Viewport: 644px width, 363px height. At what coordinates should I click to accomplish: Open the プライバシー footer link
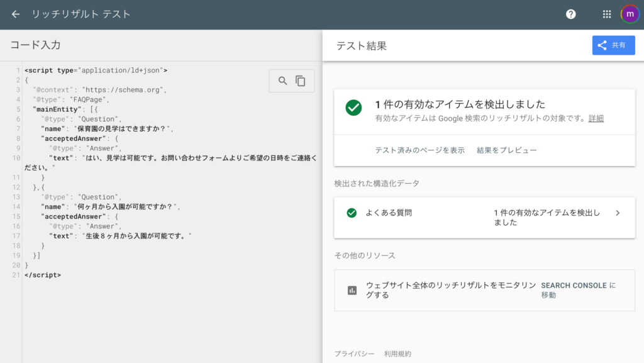click(354, 354)
